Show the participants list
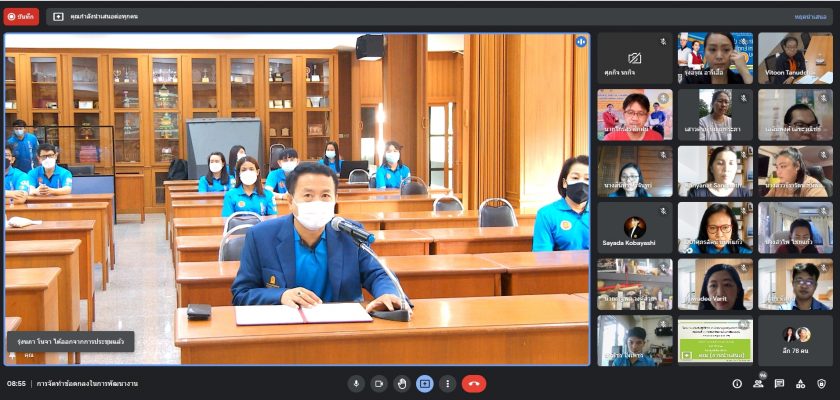Image resolution: width=840 pixels, height=400 pixels. tap(758, 384)
